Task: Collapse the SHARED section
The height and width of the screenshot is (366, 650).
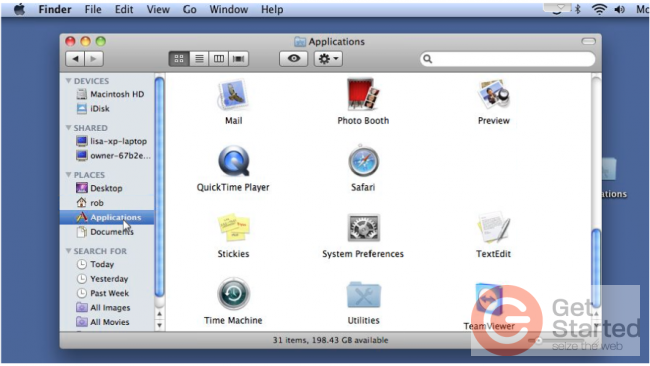Action: tap(68, 128)
